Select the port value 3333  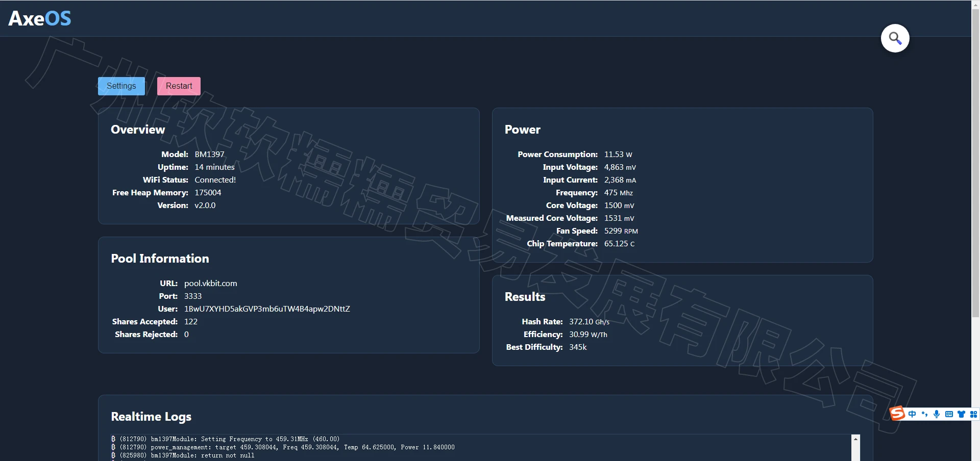(193, 296)
